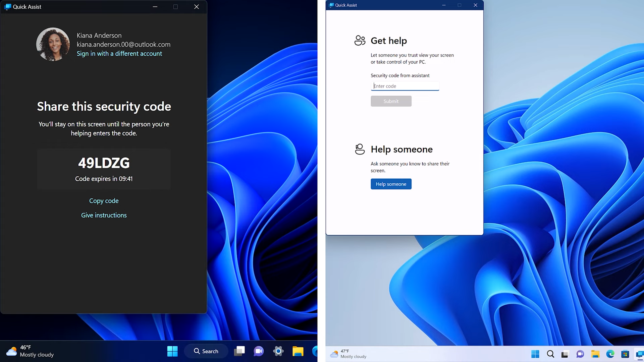
Task: Open the Teams Chat icon on the left taskbar
Action: pyautogui.click(x=259, y=351)
